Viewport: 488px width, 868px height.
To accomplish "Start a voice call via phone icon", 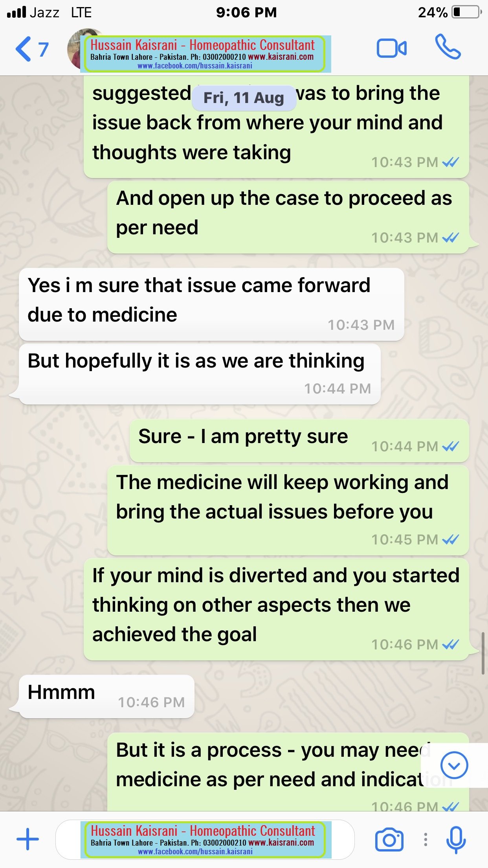I will [x=448, y=47].
